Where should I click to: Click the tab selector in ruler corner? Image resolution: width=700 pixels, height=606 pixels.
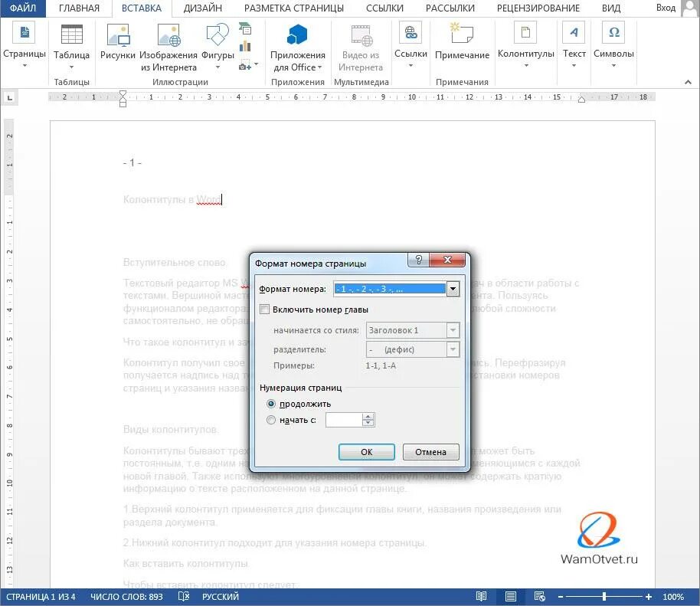coord(9,97)
